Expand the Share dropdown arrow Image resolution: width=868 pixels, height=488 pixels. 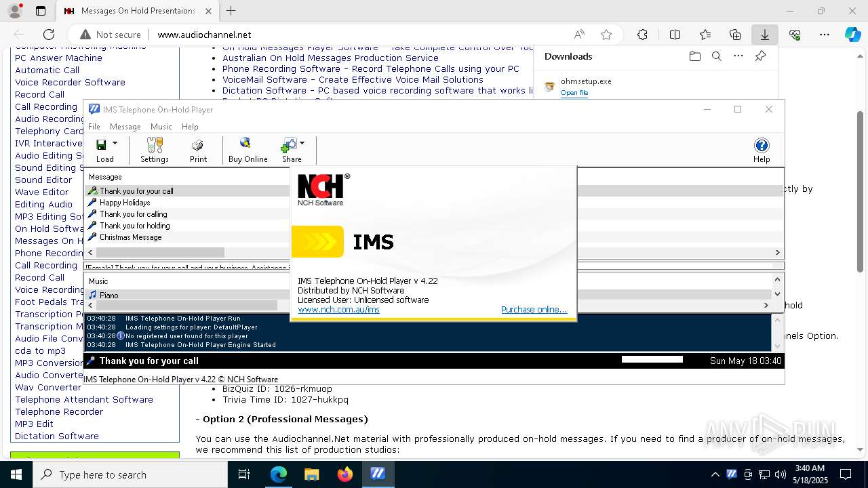pos(302,143)
